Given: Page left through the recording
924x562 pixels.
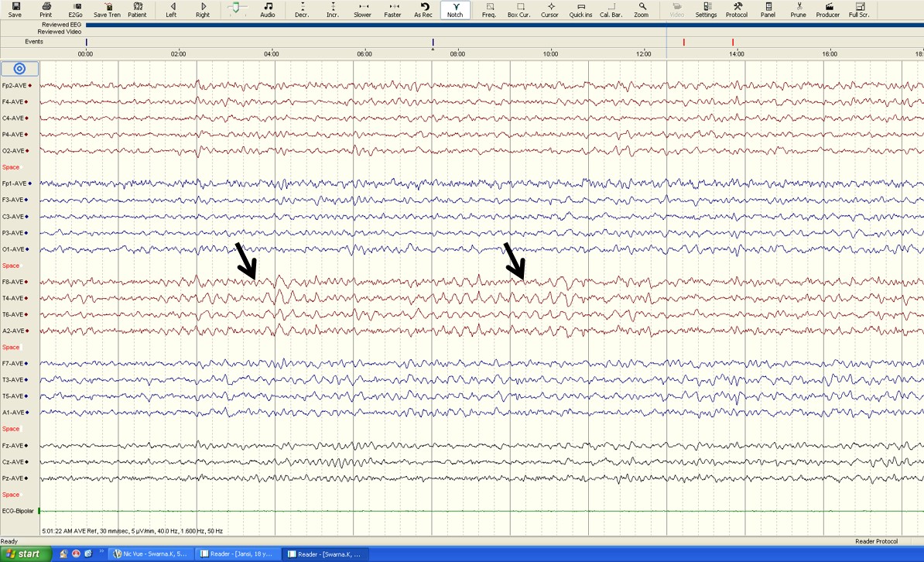Looking at the screenshot, I should point(171,9).
